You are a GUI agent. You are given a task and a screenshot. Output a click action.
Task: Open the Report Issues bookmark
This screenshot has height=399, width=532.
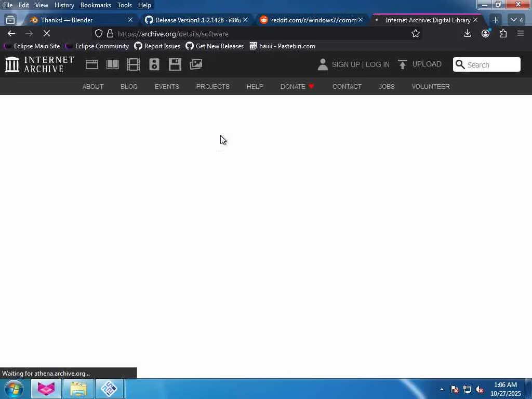157,46
